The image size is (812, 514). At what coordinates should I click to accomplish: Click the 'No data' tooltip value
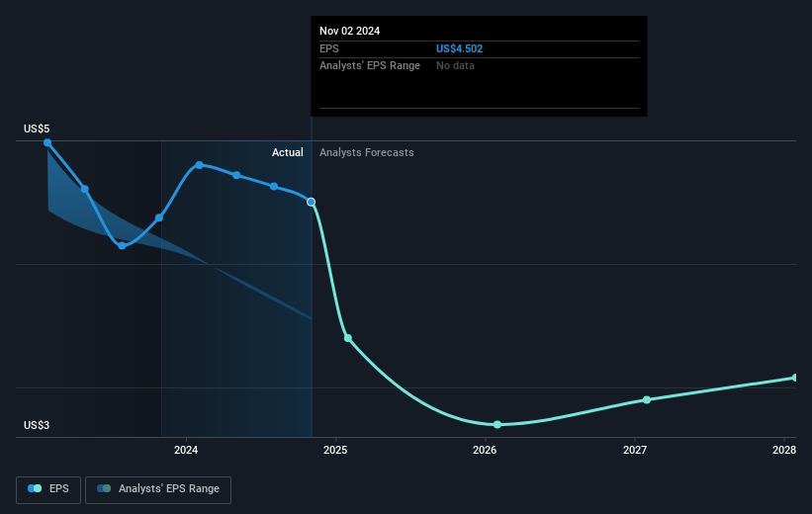(x=455, y=66)
